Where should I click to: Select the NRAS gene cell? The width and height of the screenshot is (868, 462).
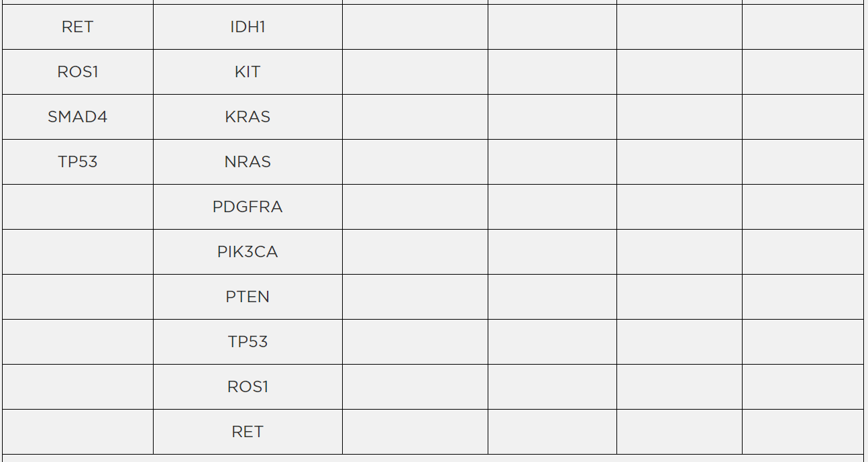[x=248, y=162]
